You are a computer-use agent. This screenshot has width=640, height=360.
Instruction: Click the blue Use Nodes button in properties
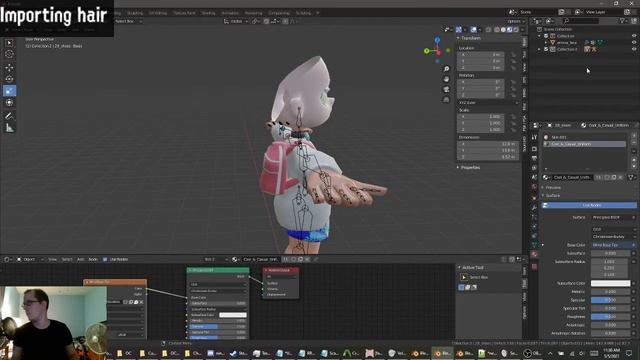point(589,205)
